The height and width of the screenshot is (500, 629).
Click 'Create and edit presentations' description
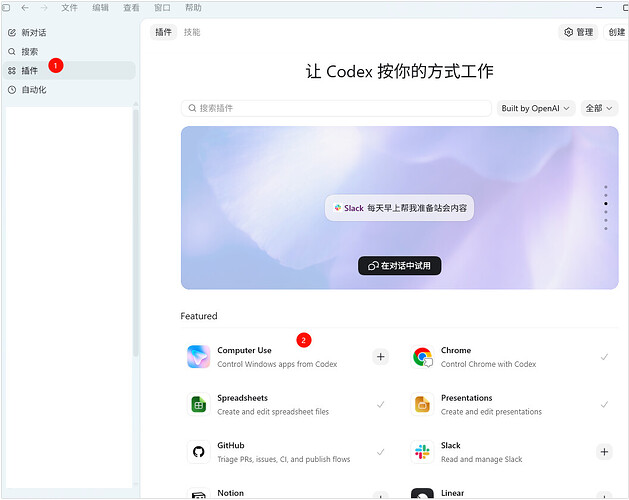coord(491,412)
